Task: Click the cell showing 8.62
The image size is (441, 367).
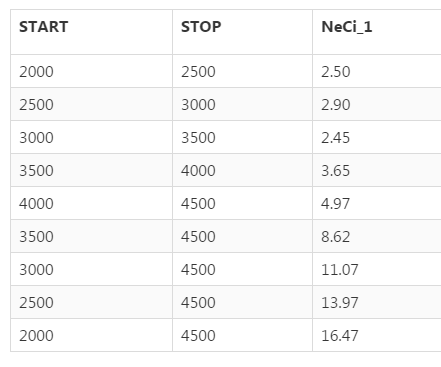Action: 377,236
